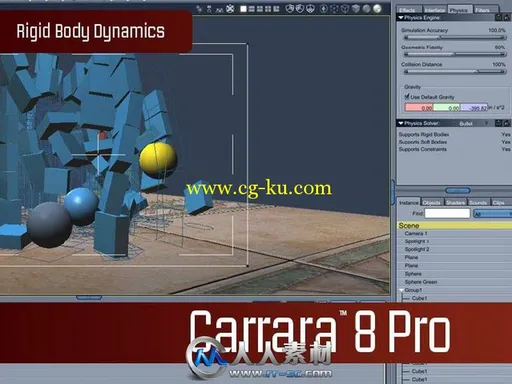Collapse the Physics Engine section
This screenshot has height=384, width=512.
click(401, 18)
